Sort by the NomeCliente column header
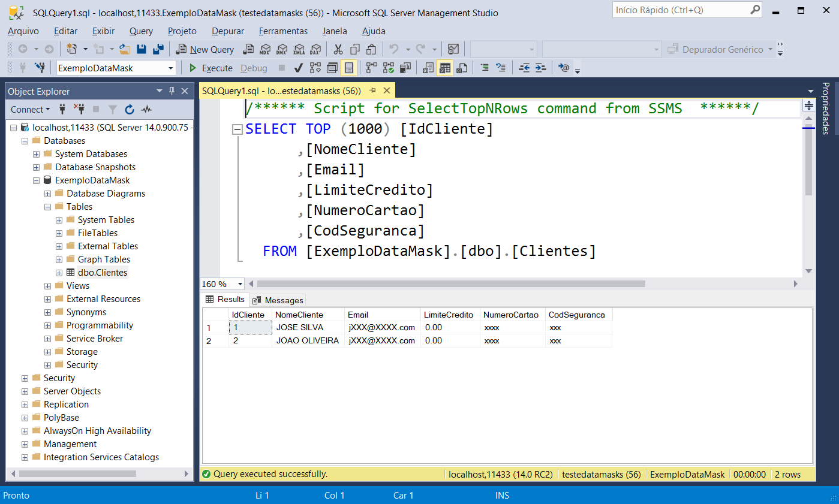This screenshot has height=504, width=839. [309, 315]
